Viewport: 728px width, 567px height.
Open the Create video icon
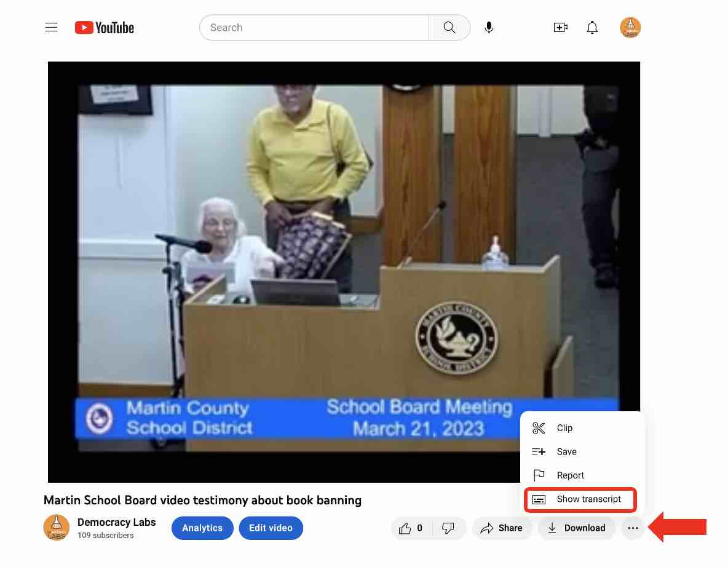coord(560,28)
